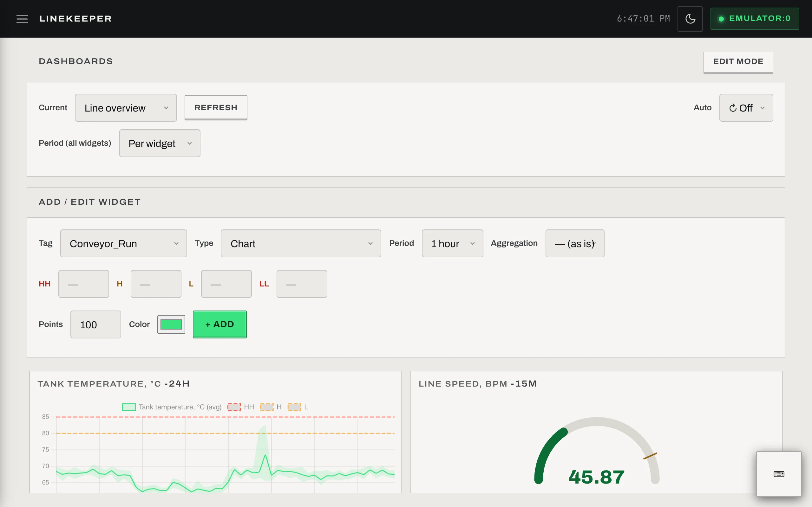Open the hamburger navigation menu
This screenshot has width=812, height=507.
click(x=22, y=19)
